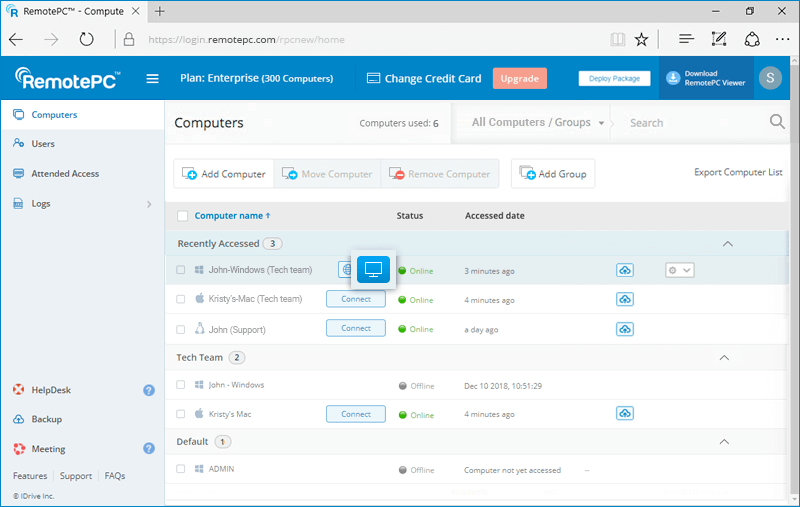Toggle the select-all computers checkbox
The width and height of the screenshot is (800, 507).
click(x=182, y=216)
